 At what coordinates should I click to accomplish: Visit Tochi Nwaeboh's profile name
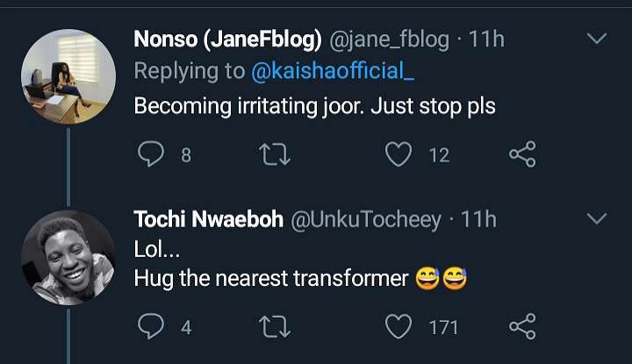point(208,219)
